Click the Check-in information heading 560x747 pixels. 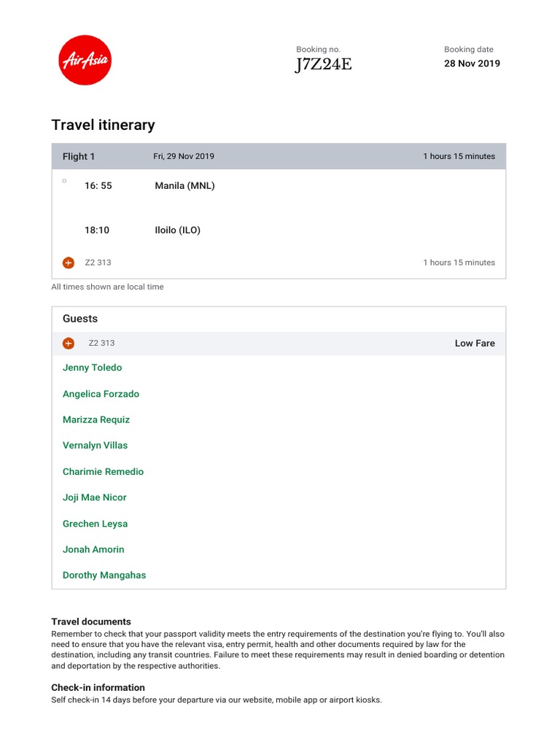(98, 687)
